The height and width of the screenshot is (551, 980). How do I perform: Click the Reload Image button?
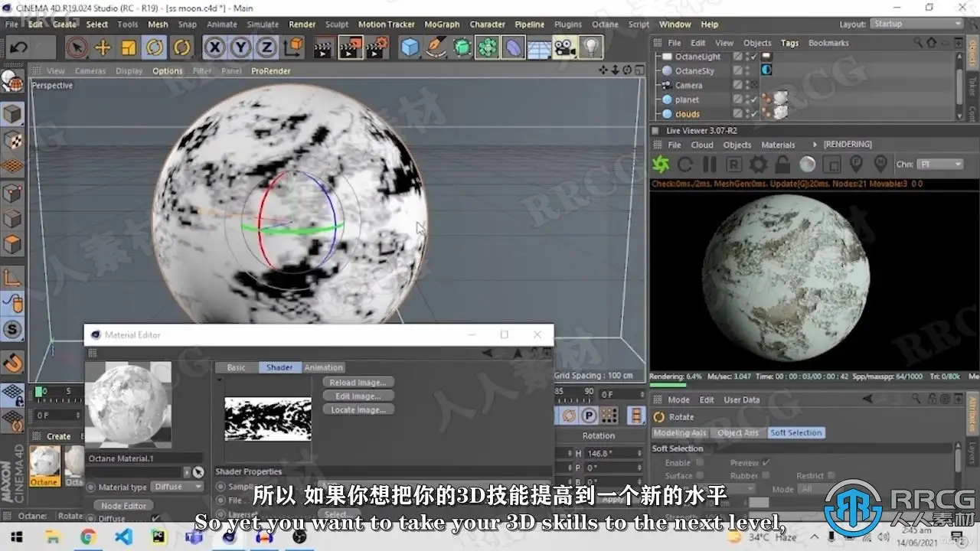coord(358,382)
